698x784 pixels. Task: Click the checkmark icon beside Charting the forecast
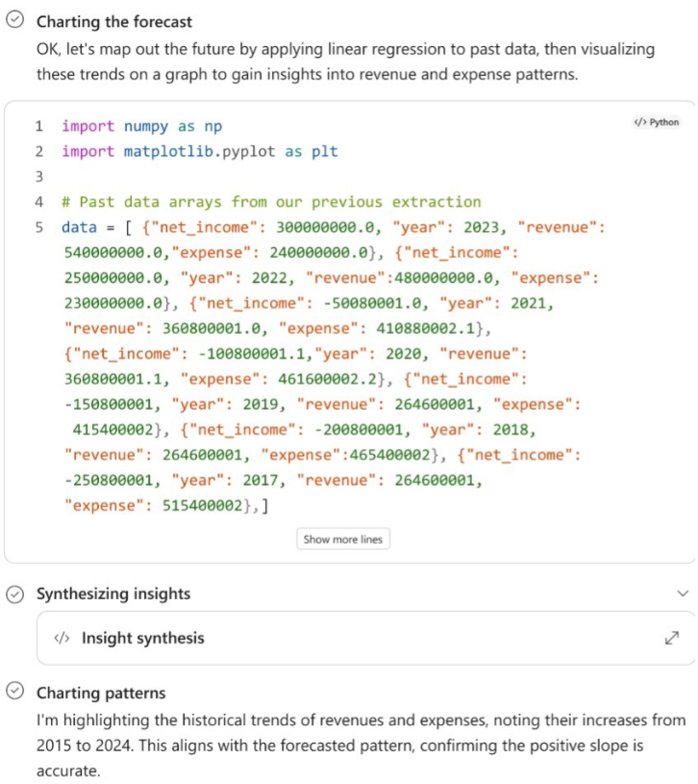(x=15, y=21)
